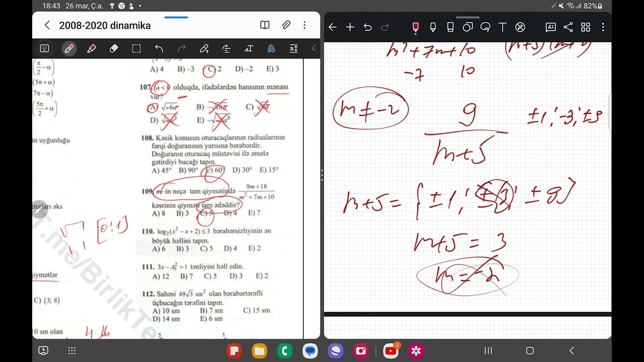Image resolution: width=644 pixels, height=362 pixels.
Task: Select the red pen in the right toolbar
Action: pos(416,28)
